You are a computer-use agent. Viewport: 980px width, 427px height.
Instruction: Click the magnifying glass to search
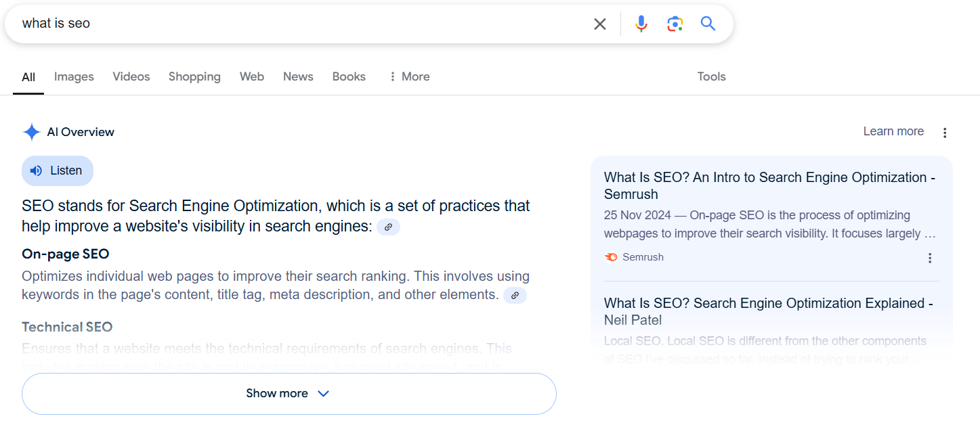(708, 23)
